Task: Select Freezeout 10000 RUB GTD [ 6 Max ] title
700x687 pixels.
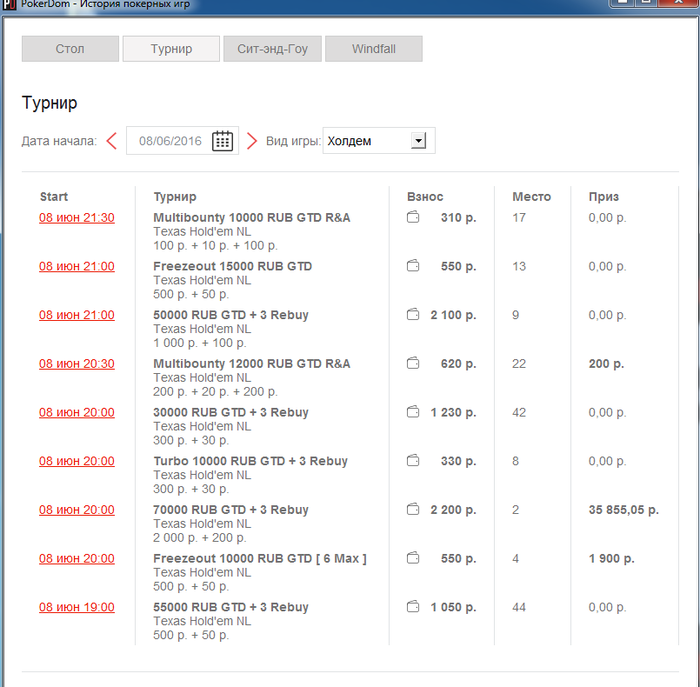Action: [x=260, y=558]
